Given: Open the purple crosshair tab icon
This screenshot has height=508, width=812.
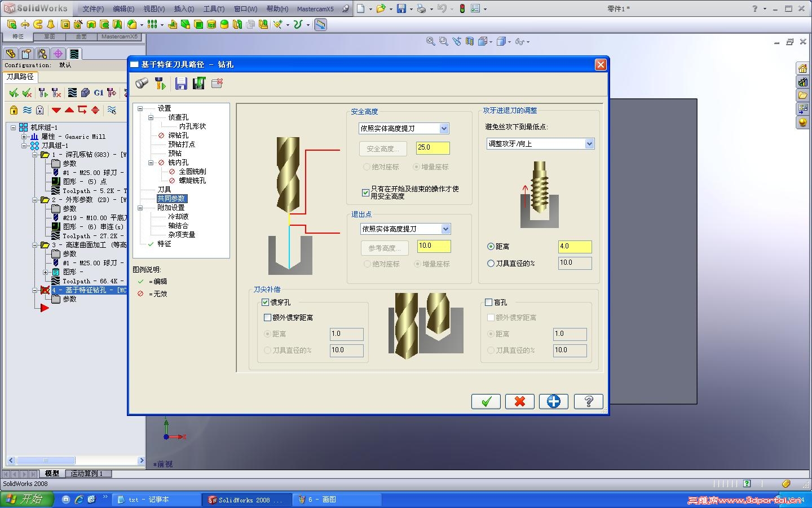Looking at the screenshot, I should pos(58,54).
